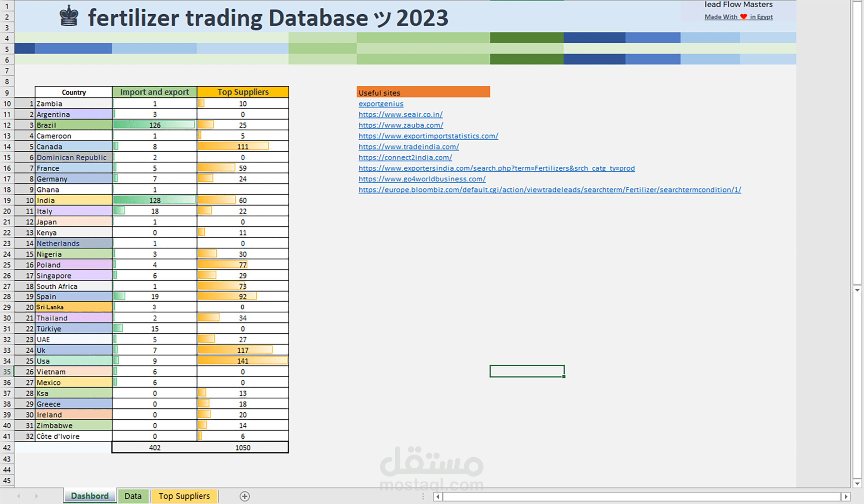Click vertical scrollbar down arrow at bottom
Image resolution: width=864 pixels, height=504 pixels.
pyautogui.click(x=857, y=484)
